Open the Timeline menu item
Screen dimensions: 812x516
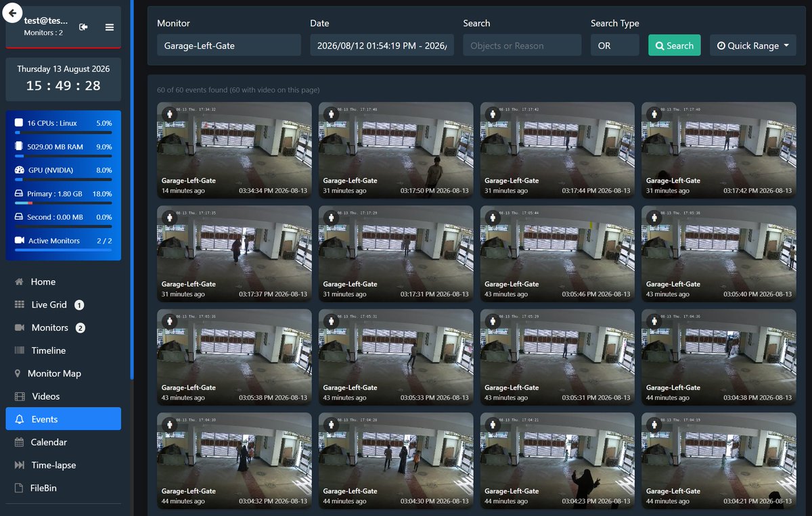point(64,351)
